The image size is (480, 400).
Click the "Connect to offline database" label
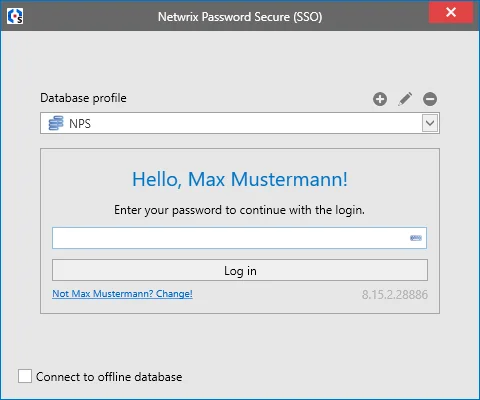(x=109, y=377)
